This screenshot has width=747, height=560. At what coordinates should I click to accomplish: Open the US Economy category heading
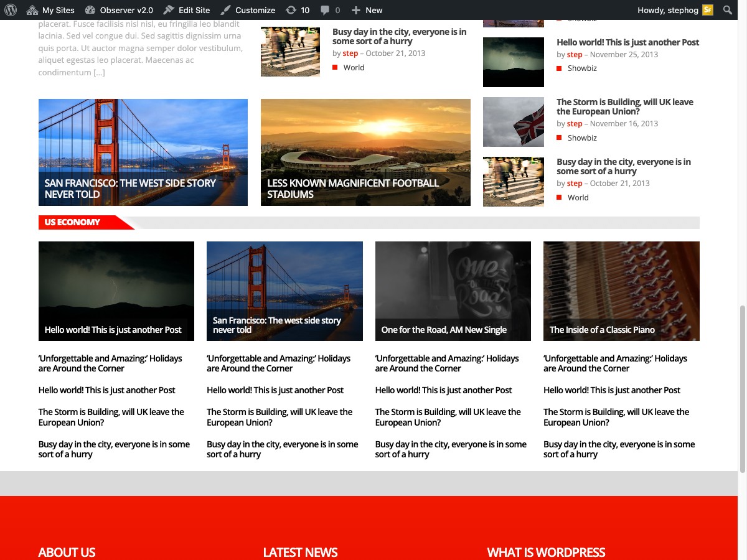pos(72,222)
